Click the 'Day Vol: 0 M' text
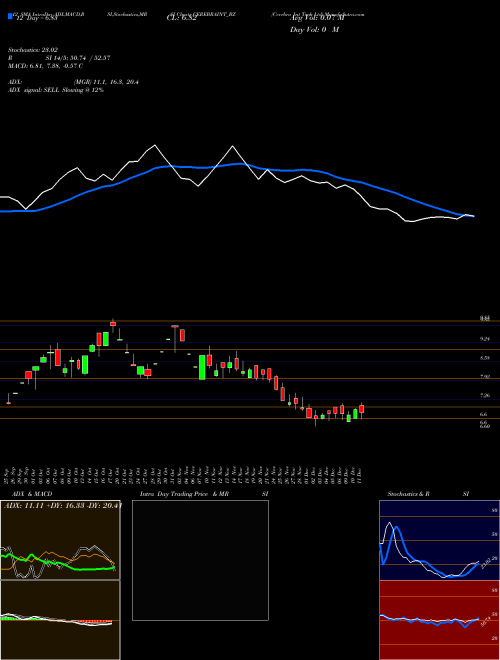This screenshot has width=500, height=660. [314, 30]
